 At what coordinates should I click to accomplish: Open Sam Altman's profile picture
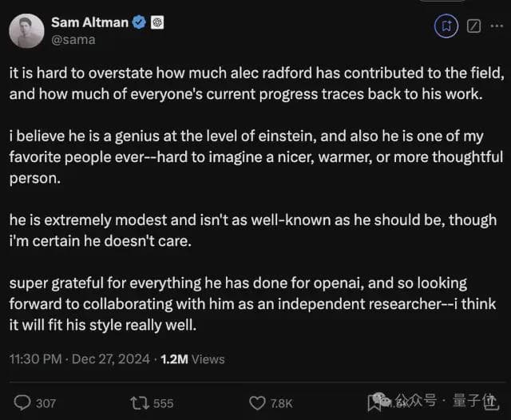pyautogui.click(x=26, y=30)
